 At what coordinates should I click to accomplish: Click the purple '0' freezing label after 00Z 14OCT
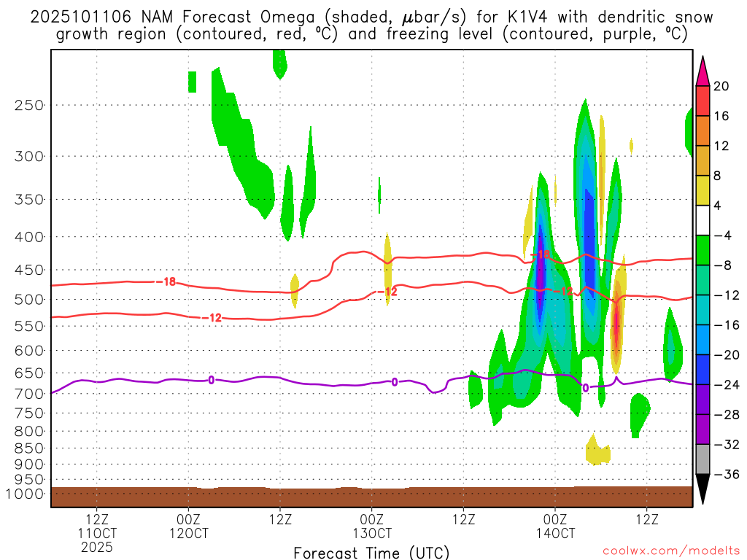point(586,388)
